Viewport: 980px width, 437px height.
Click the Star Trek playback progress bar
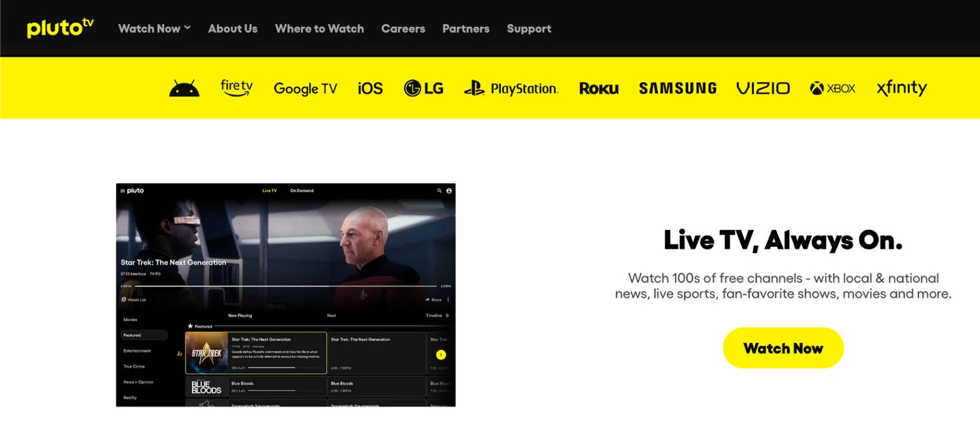coord(286,286)
